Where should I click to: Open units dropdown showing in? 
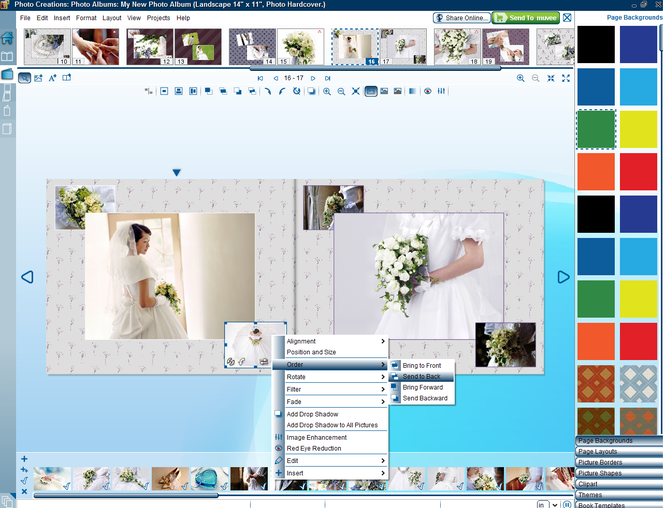(555, 505)
